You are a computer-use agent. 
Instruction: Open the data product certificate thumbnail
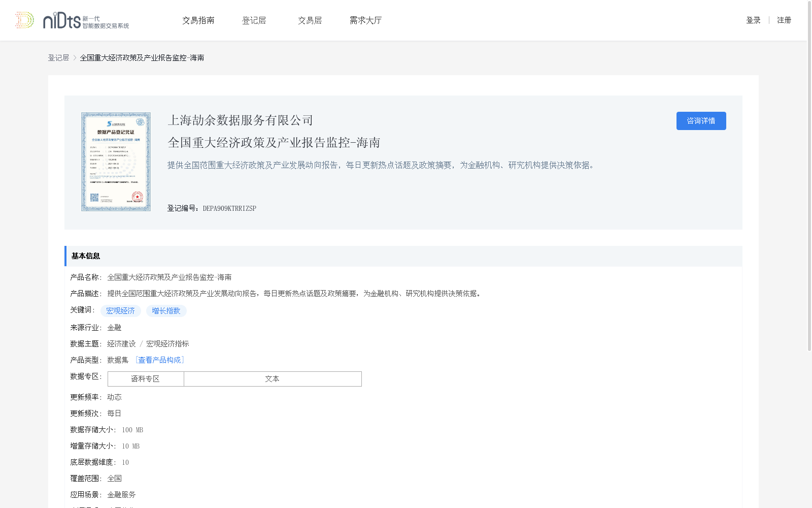116,162
